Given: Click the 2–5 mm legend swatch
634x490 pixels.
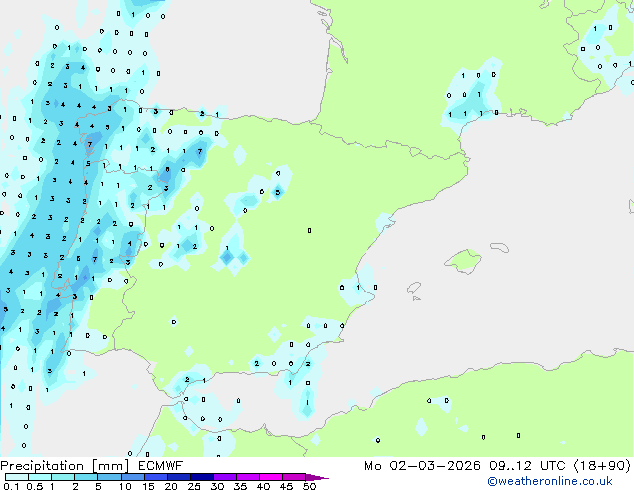Looking at the screenshot, I should tap(86, 477).
